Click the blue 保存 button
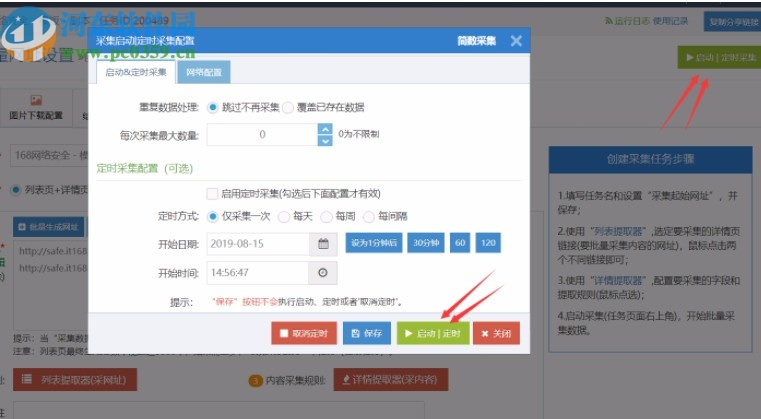The image size is (761, 419). tap(367, 333)
